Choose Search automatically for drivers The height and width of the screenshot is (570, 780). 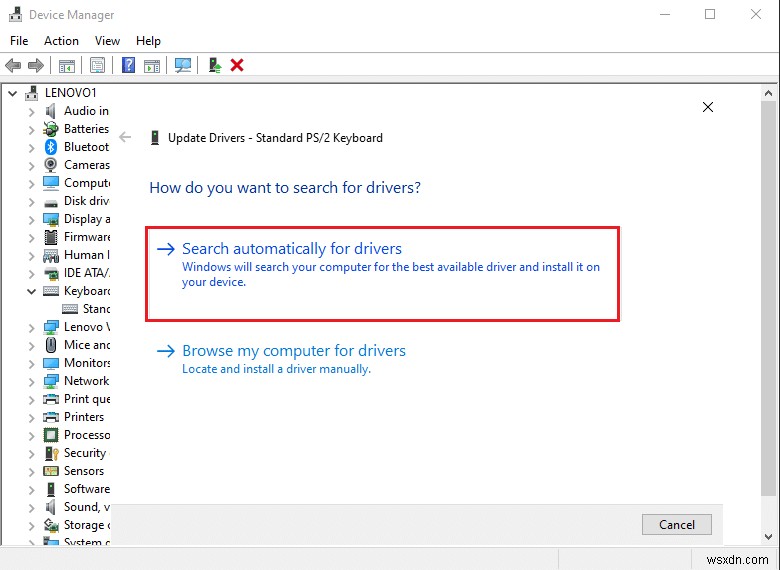[x=292, y=249]
